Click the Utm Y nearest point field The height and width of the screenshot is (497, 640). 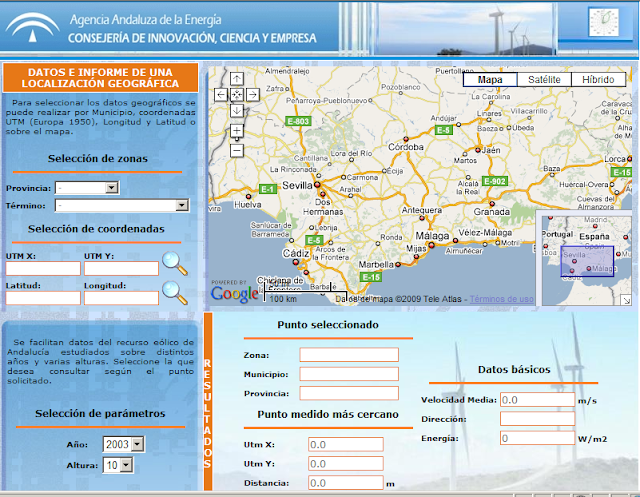coord(346,464)
